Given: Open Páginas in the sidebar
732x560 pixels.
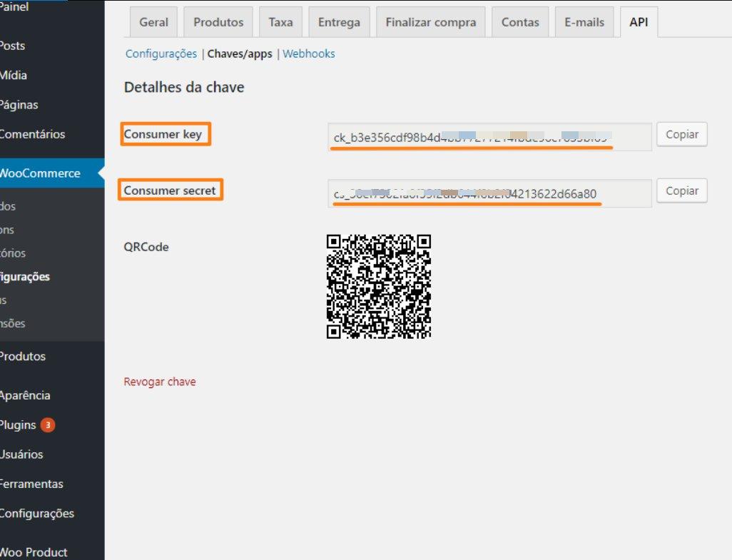Looking at the screenshot, I should (19, 105).
